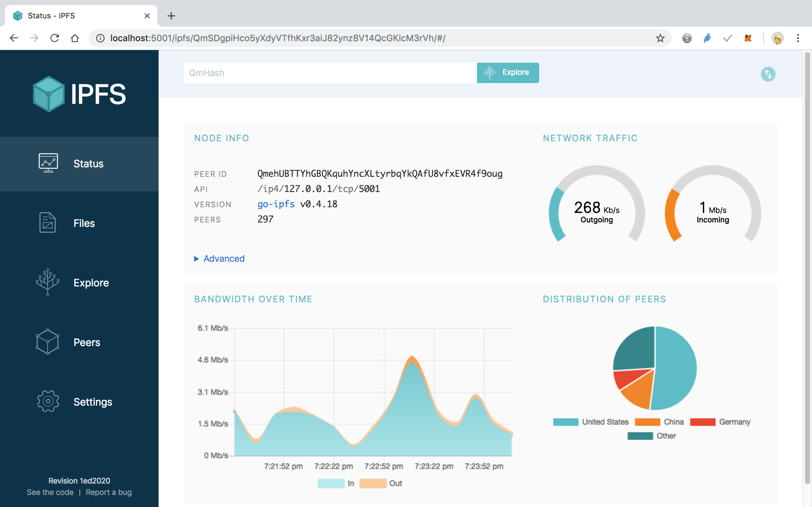Open a new browser tab

tap(171, 16)
